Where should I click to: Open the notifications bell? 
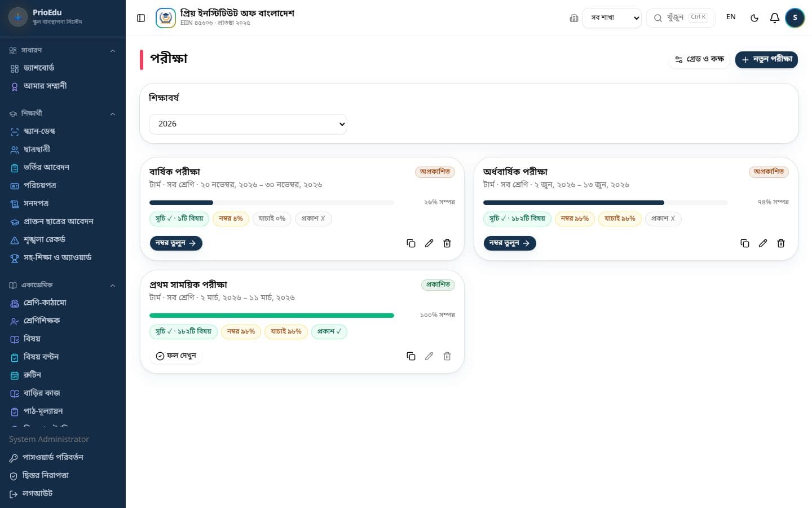[775, 17]
